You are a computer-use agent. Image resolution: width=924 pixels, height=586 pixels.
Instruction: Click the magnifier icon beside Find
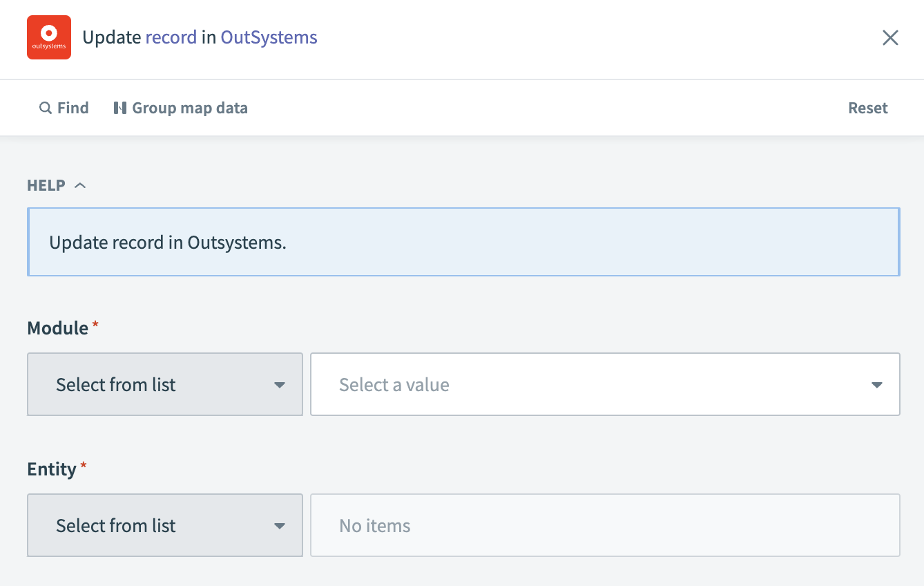coord(46,108)
